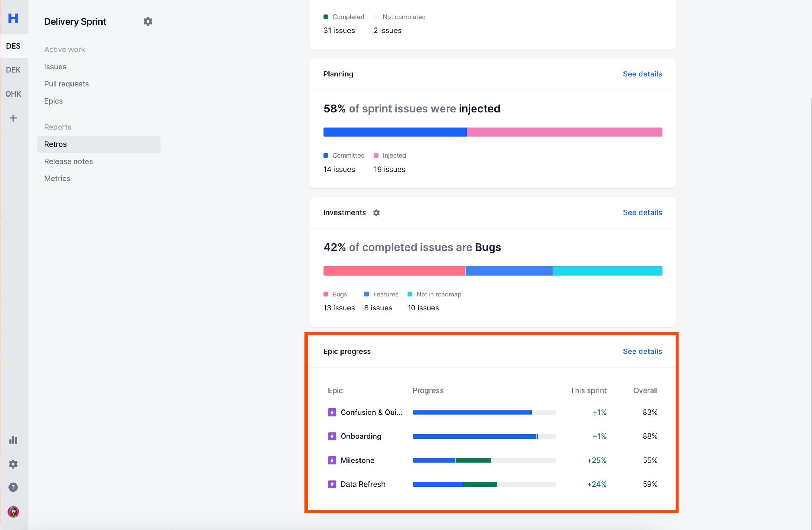See details for Investments section
Screen dimensions: 812x530
642,212
